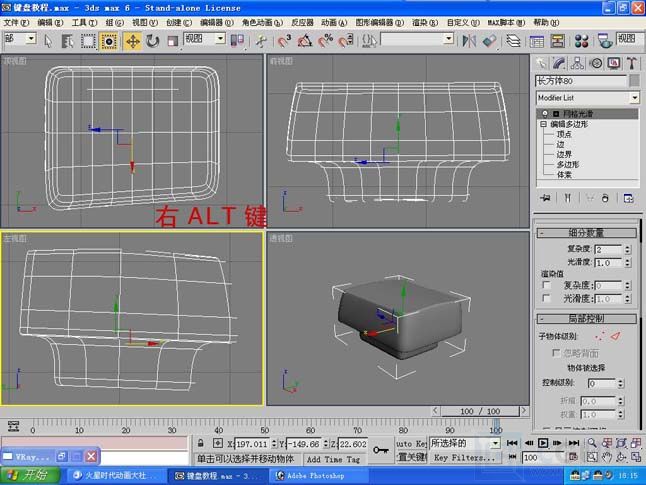Click the Configure Modifier Sets icon

[x=628, y=198]
